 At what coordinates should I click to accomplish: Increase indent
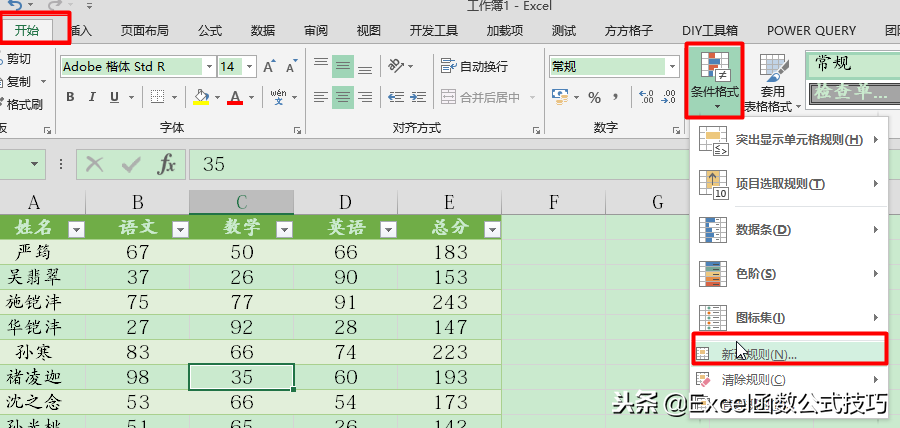click(418, 97)
